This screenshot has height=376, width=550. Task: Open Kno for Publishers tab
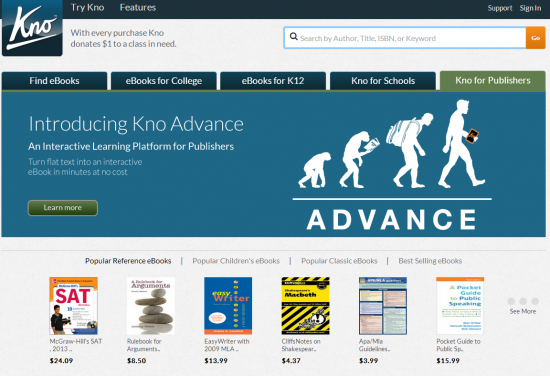pos(493,81)
